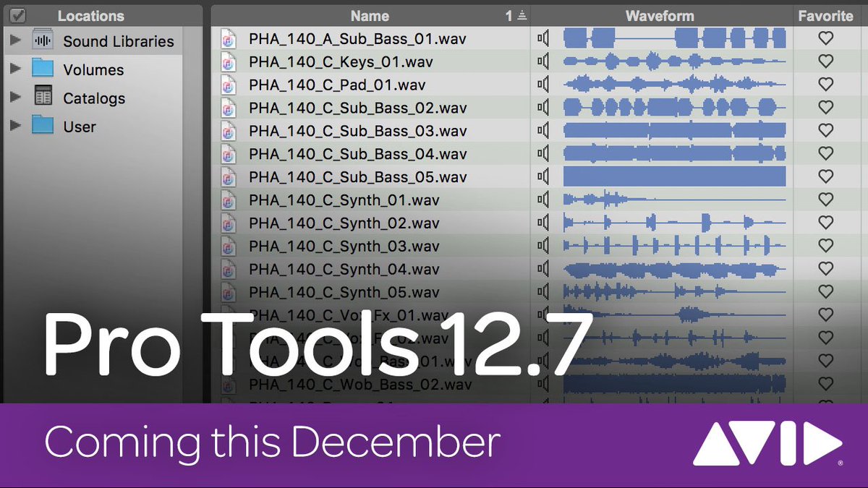The height and width of the screenshot is (488, 868).
Task: Click the file icon of PHA_140_A_Sub_Bass_01.wav
Action: [x=228, y=39]
